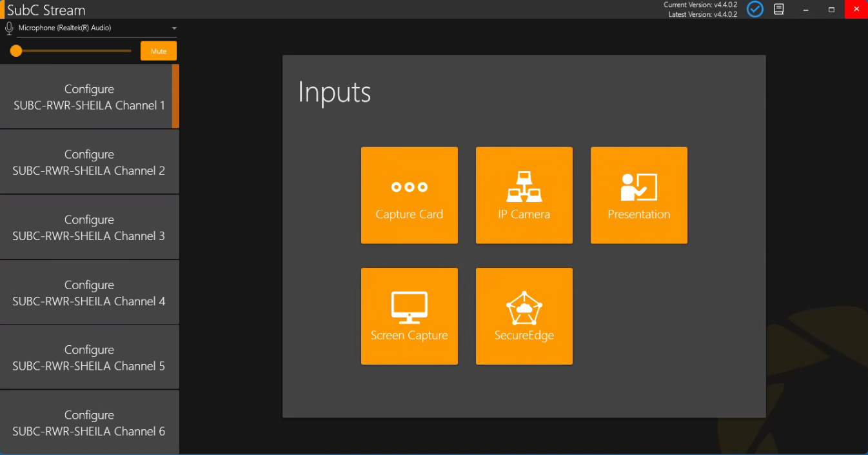Open the manual book icon

pos(779,9)
